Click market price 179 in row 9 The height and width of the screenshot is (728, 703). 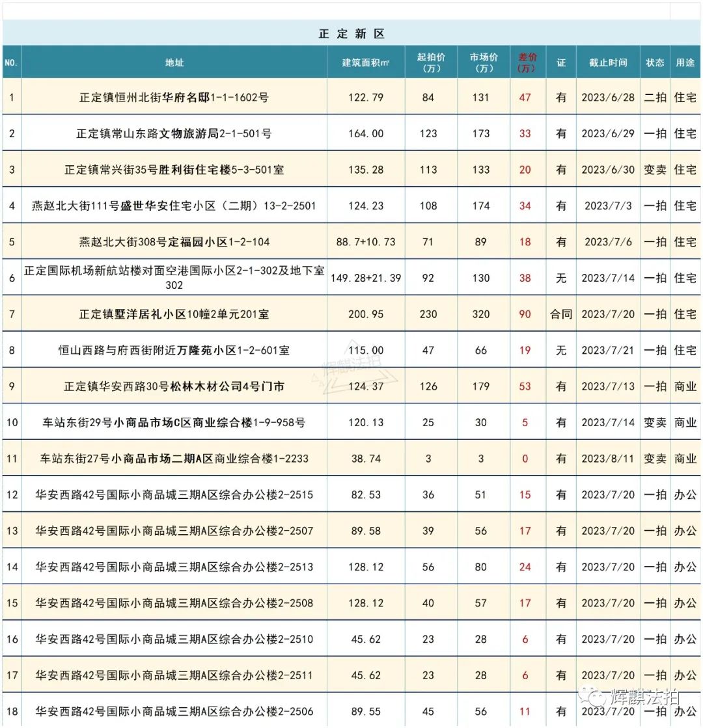480,386
